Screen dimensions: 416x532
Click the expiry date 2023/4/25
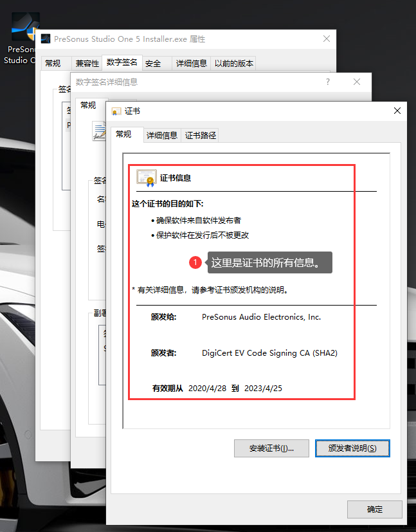263,389
